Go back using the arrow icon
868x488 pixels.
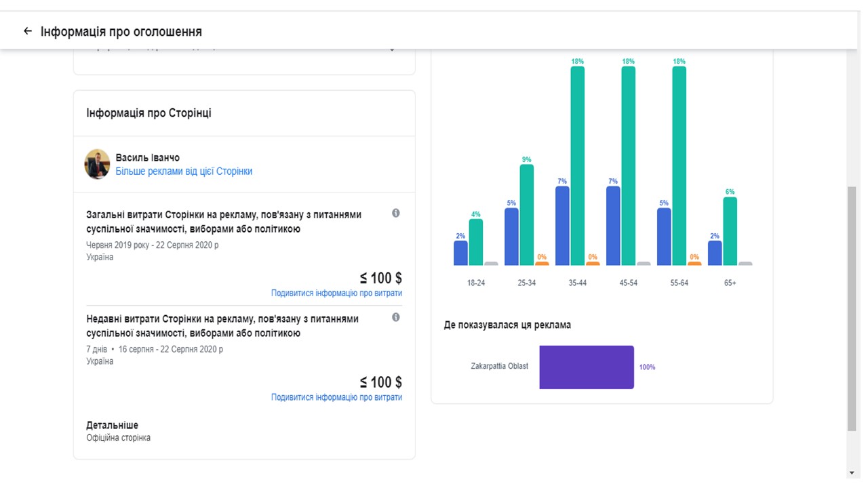27,31
